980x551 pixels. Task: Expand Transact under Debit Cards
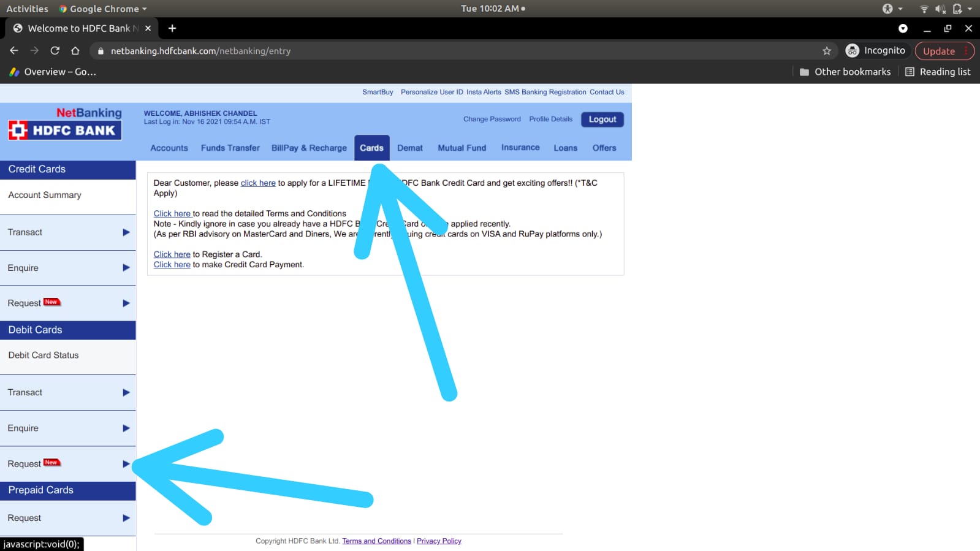[68, 393]
